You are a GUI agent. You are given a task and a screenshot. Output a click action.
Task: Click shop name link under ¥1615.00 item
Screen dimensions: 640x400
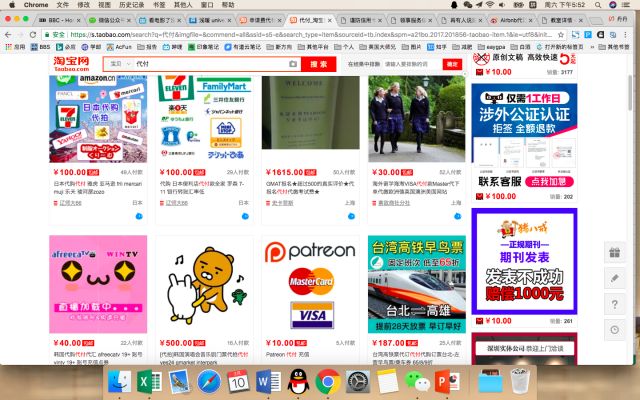coord(282,203)
